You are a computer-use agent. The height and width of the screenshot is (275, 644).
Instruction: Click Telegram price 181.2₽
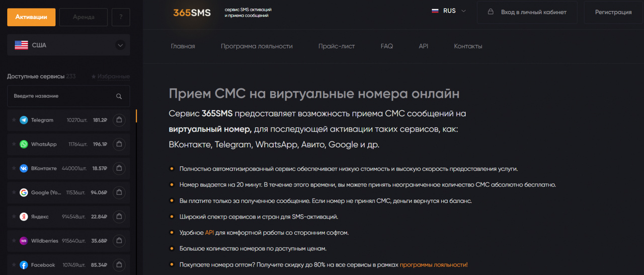click(100, 120)
